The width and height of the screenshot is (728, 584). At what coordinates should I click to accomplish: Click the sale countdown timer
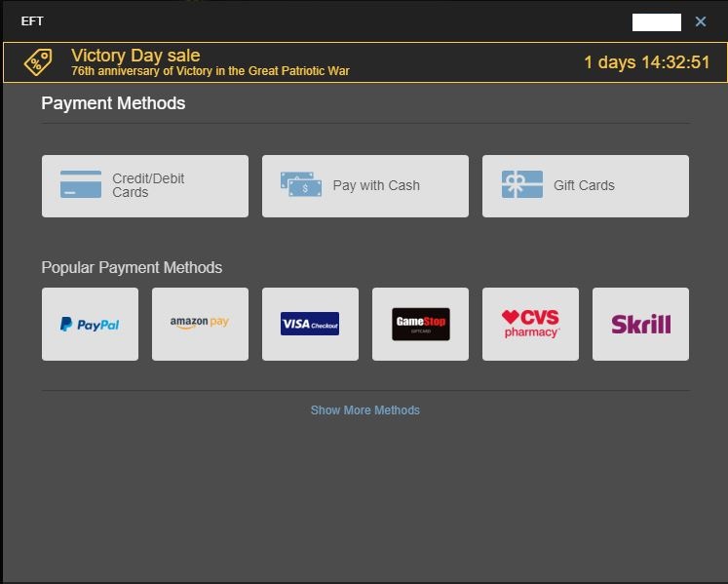[647, 62]
